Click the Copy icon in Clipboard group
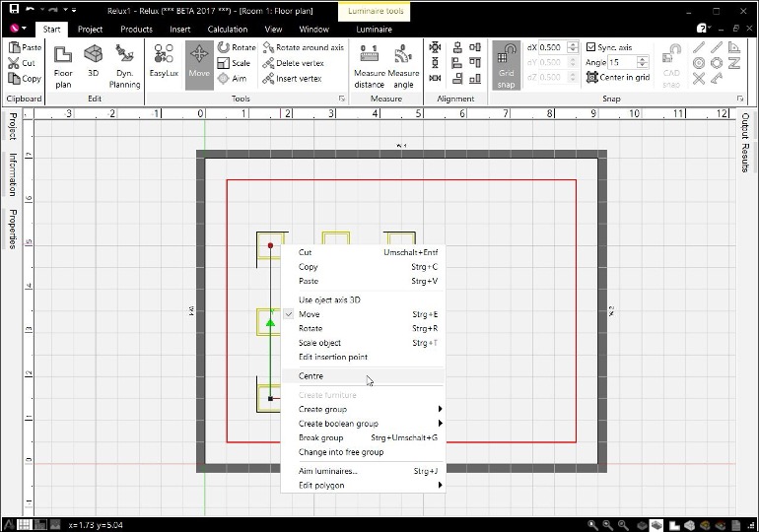 click(14, 79)
